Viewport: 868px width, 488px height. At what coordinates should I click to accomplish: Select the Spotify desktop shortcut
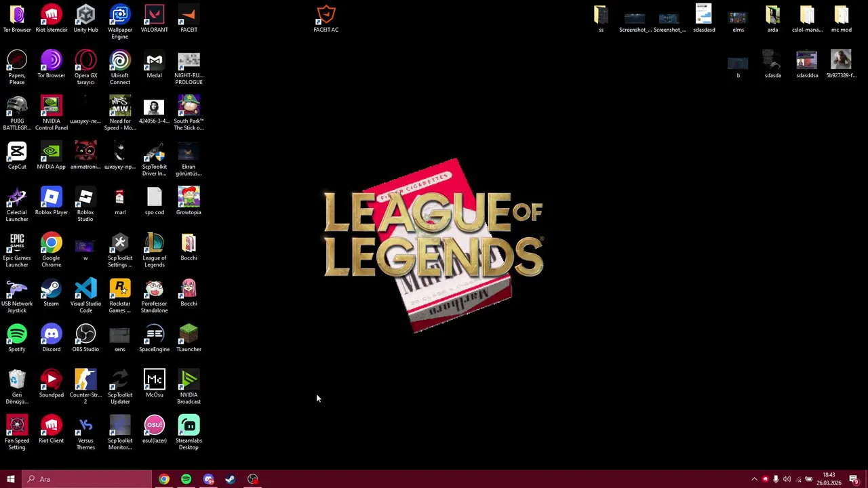tap(17, 338)
